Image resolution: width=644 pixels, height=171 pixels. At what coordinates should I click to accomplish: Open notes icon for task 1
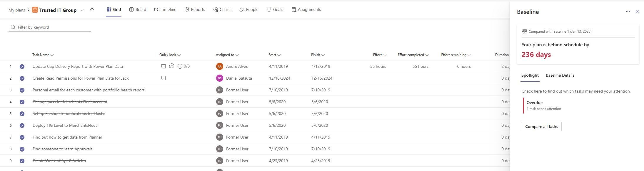click(163, 66)
